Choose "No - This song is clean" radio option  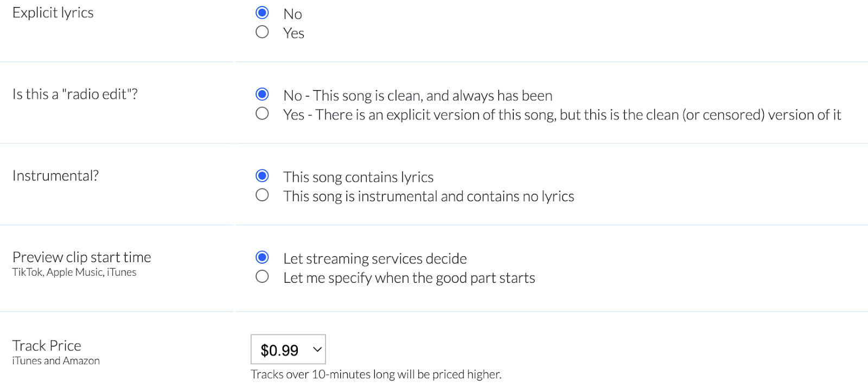[x=262, y=94]
